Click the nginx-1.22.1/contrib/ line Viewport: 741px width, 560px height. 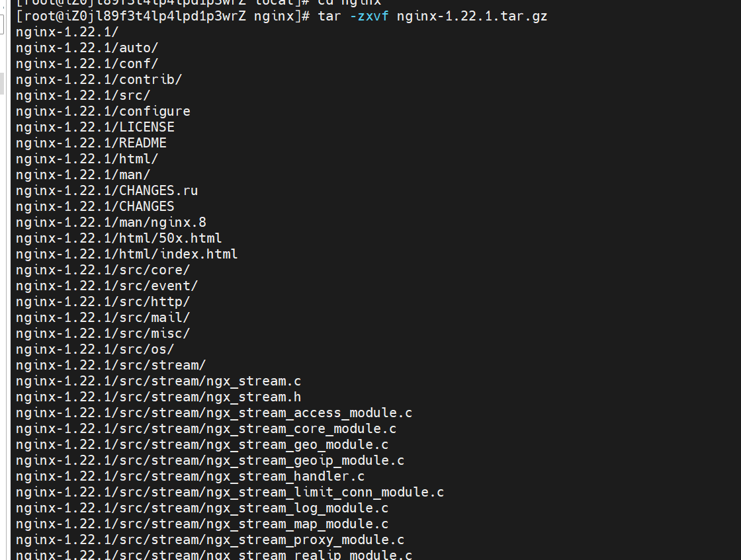pos(99,79)
